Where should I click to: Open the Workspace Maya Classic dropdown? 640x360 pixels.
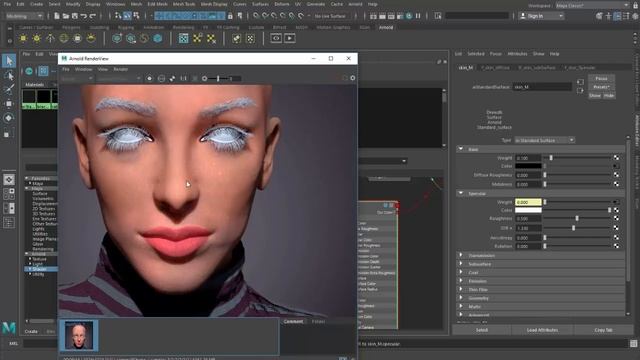pyautogui.click(x=592, y=5)
